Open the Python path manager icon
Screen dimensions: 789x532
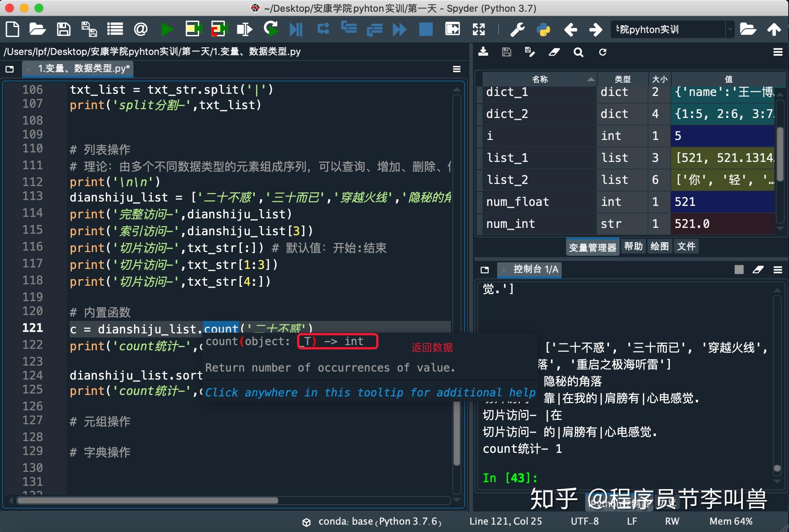pos(544,29)
